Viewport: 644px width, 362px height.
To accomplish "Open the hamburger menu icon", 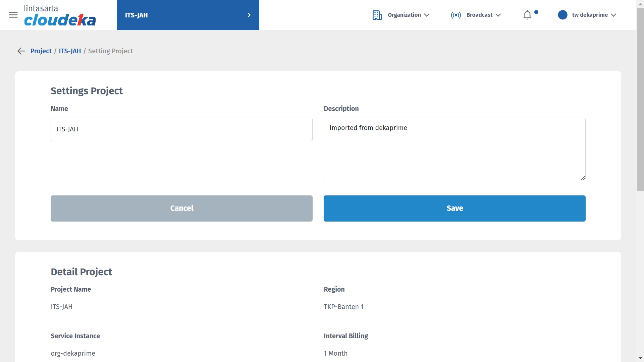I will click(13, 15).
